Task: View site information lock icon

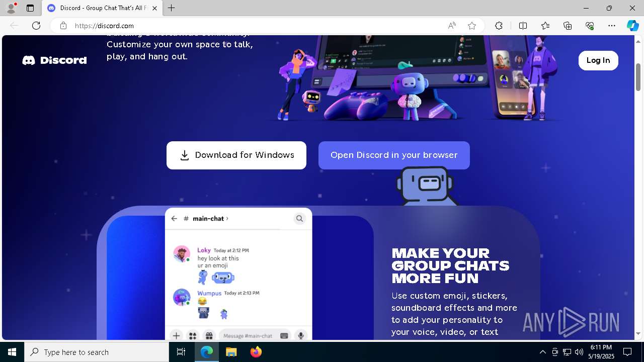Action: [63, 26]
